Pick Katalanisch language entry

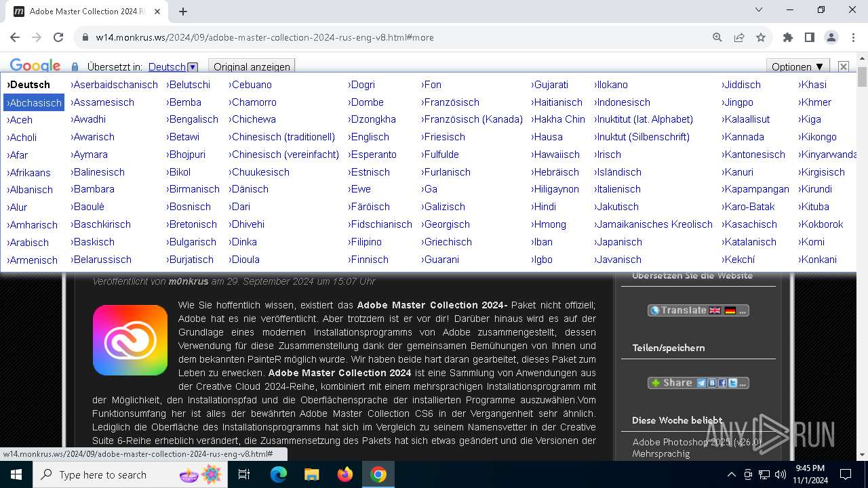click(x=749, y=242)
